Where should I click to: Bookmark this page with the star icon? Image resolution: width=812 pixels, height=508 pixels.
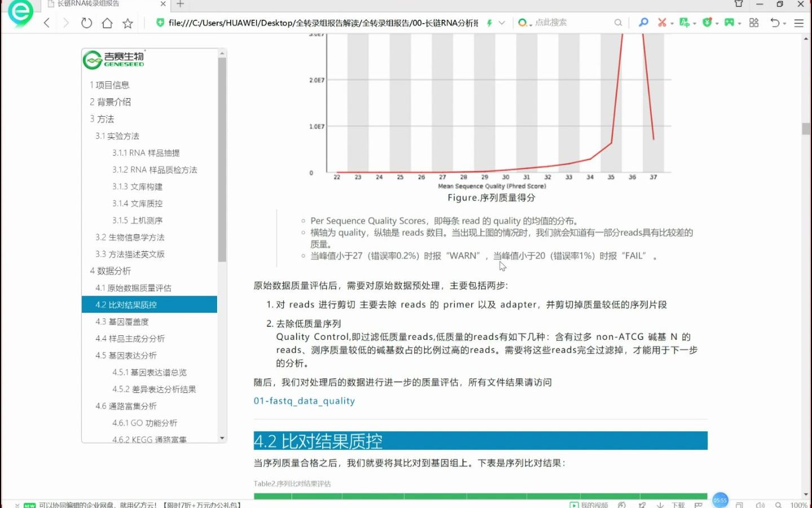coord(128,23)
